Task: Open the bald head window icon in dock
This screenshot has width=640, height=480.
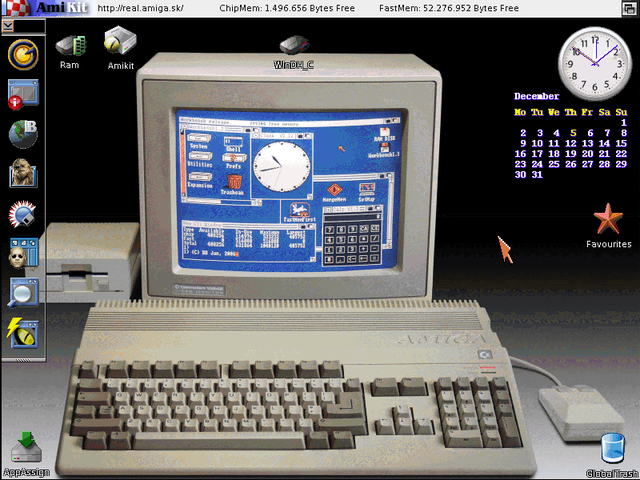Action: (x=23, y=253)
